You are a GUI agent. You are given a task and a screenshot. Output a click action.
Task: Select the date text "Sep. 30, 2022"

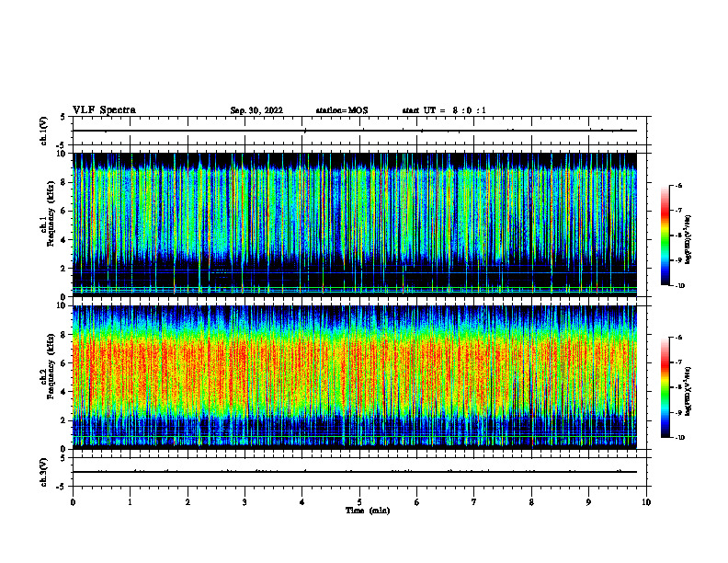coord(256,110)
